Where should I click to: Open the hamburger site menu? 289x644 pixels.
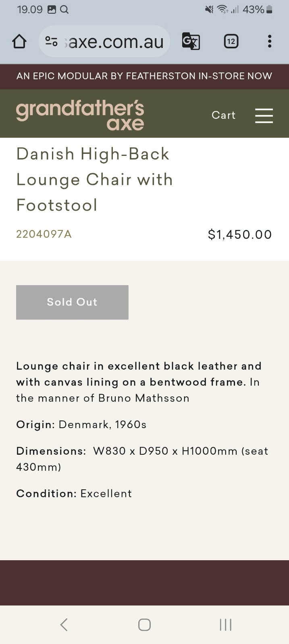[x=264, y=116]
